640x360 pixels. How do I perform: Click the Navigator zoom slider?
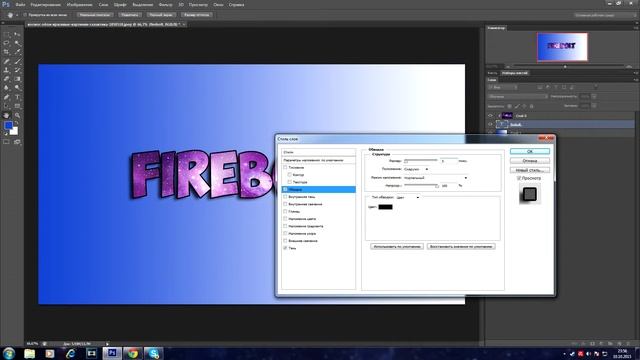click(565, 66)
